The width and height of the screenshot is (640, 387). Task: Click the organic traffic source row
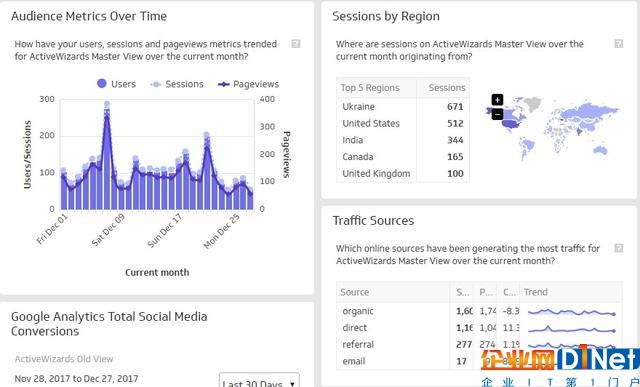(x=479, y=311)
